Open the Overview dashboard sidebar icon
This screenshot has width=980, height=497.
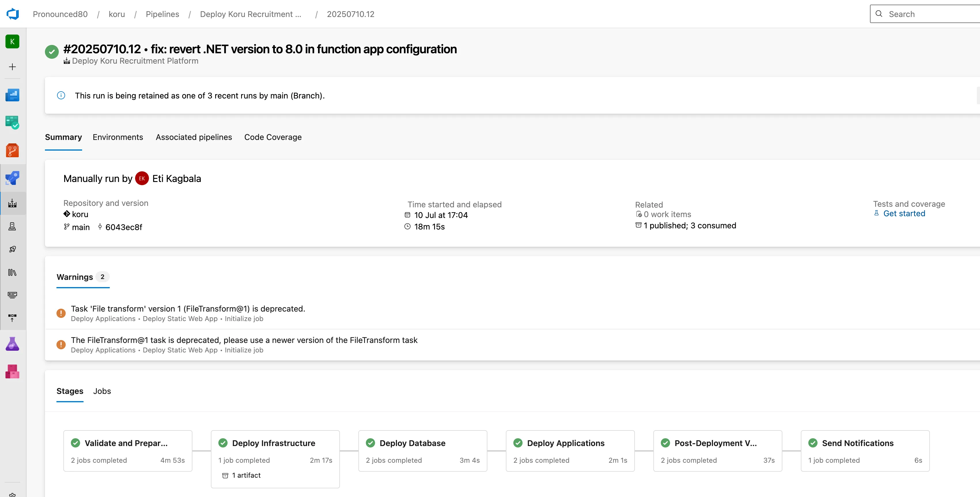(13, 95)
